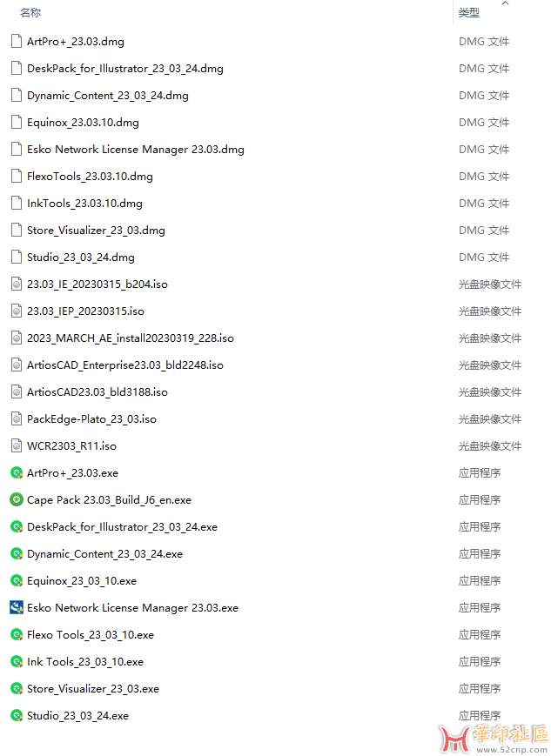551x756 pixels.
Task: Click the sort arrow above 类型 column
Action: point(505,3)
